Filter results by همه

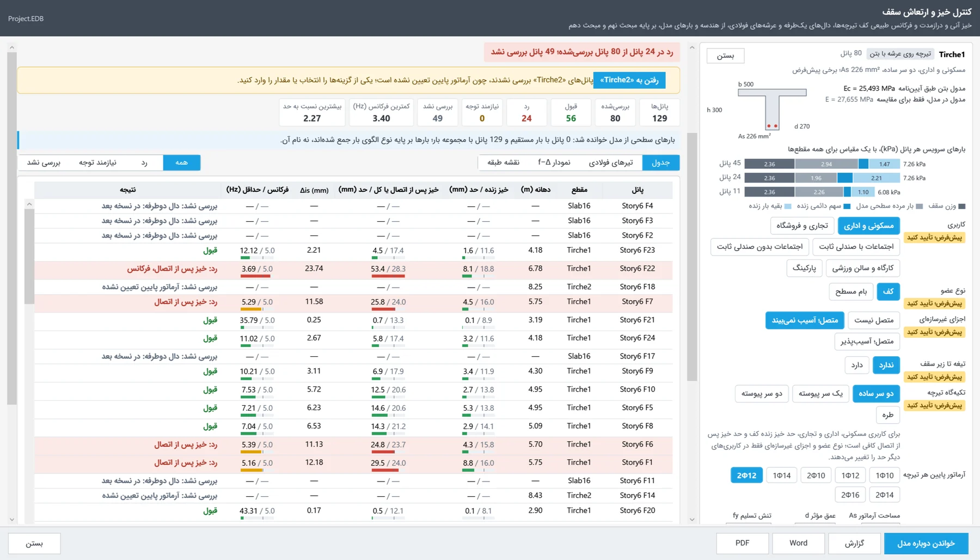[181, 162]
